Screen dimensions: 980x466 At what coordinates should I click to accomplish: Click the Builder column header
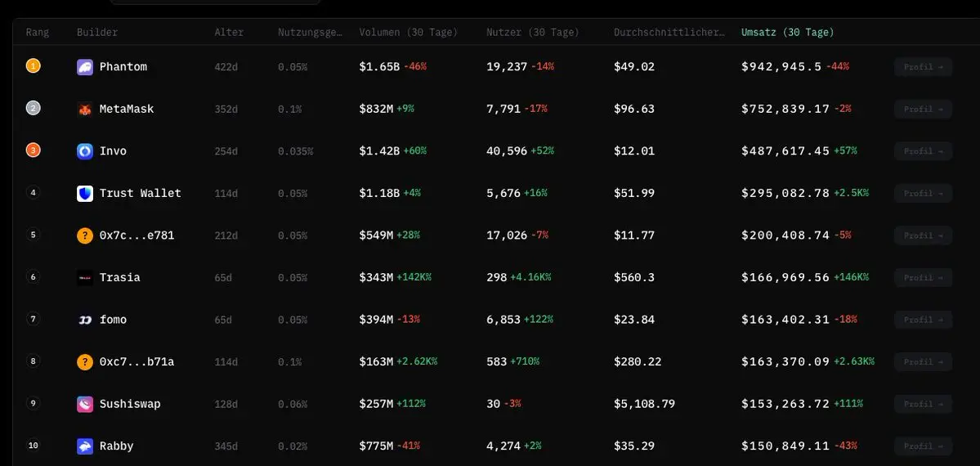[97, 32]
